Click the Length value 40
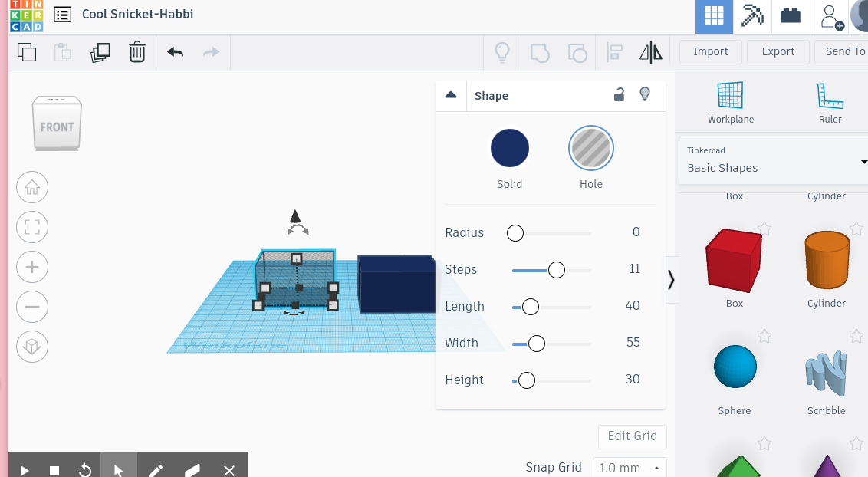This screenshot has width=868, height=477. tap(633, 305)
